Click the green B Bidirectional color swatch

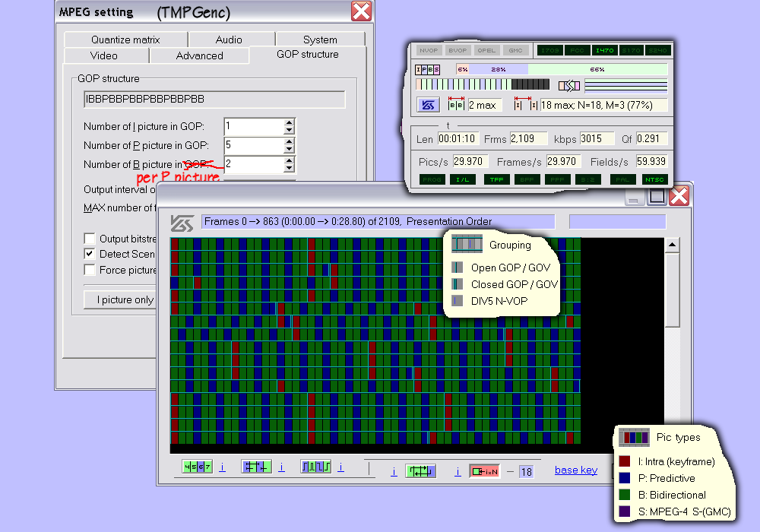click(625, 495)
